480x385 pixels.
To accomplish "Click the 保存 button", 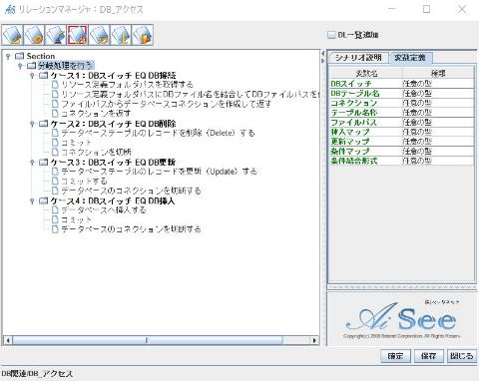I will pyautogui.click(x=428, y=356).
